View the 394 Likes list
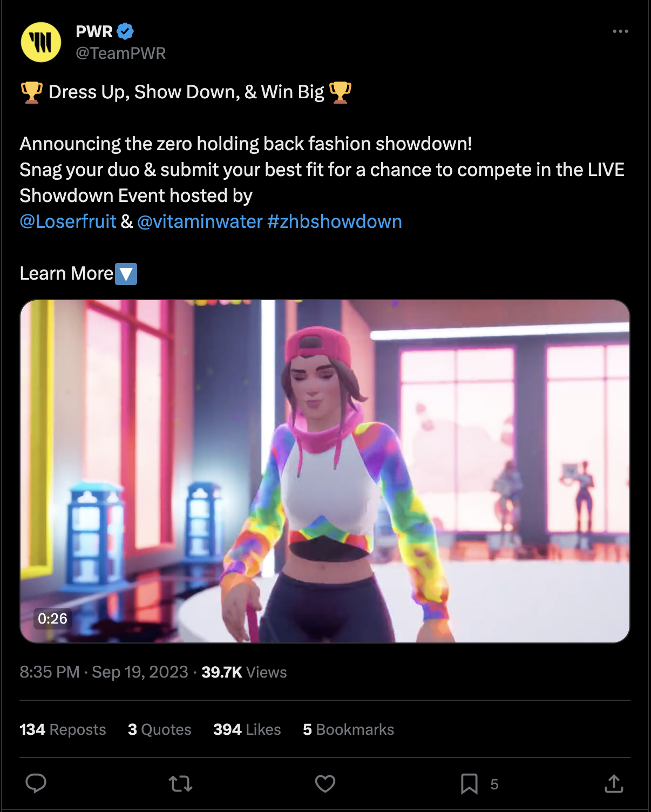Viewport: 651px width, 812px height. click(x=247, y=729)
